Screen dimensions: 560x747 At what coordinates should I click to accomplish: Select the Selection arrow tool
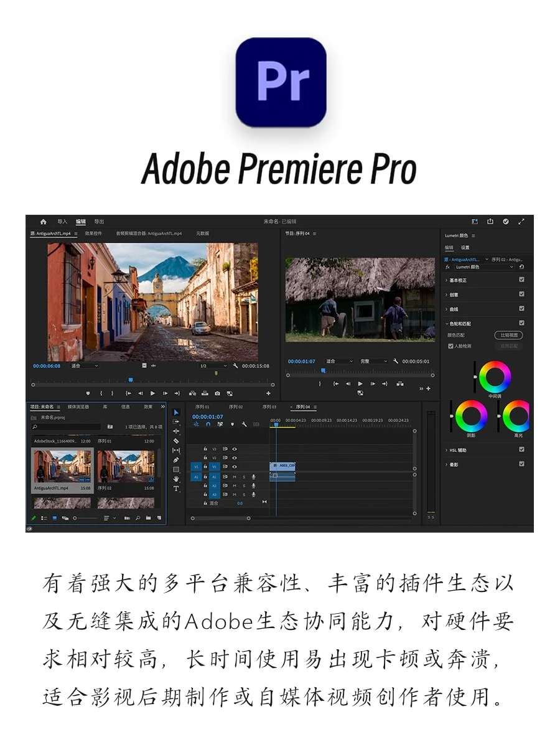tap(176, 412)
